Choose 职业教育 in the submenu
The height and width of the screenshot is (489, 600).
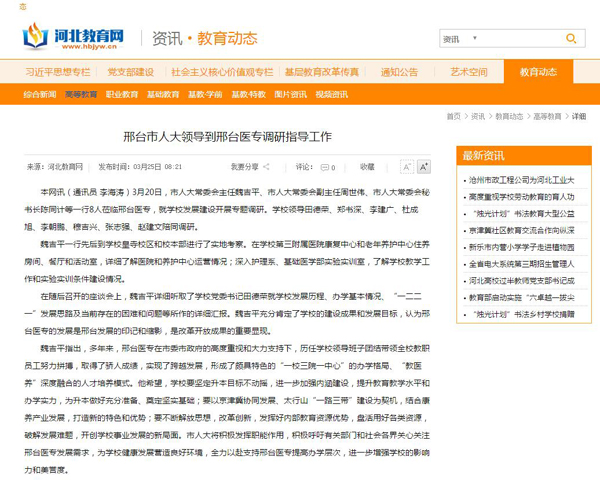[x=121, y=94]
